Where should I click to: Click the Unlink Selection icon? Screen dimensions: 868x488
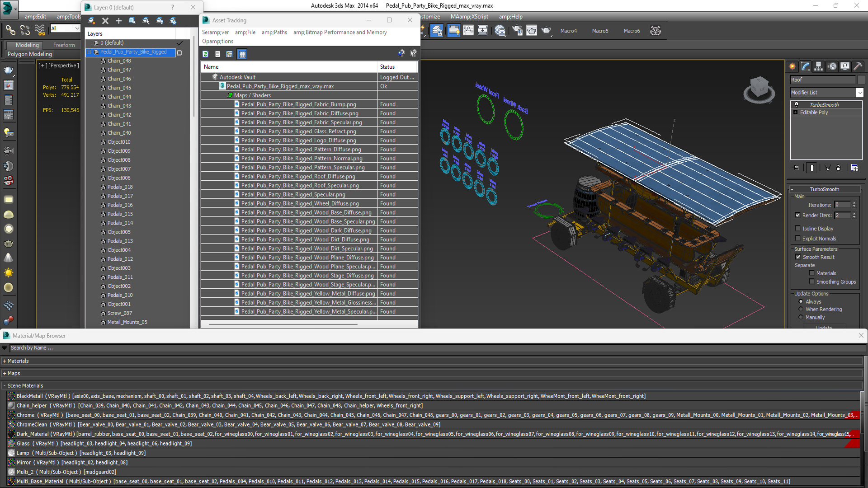click(25, 30)
